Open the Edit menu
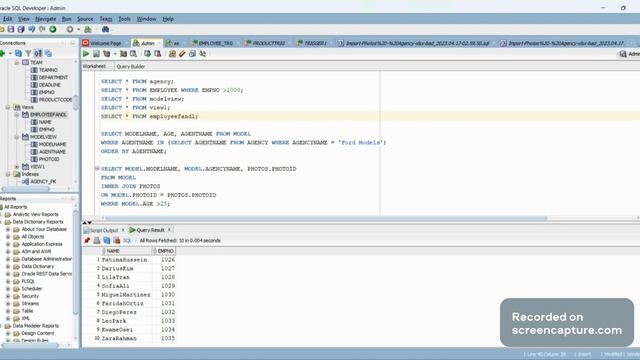This screenshot has height=360, width=640. pyautogui.click(x=7, y=19)
